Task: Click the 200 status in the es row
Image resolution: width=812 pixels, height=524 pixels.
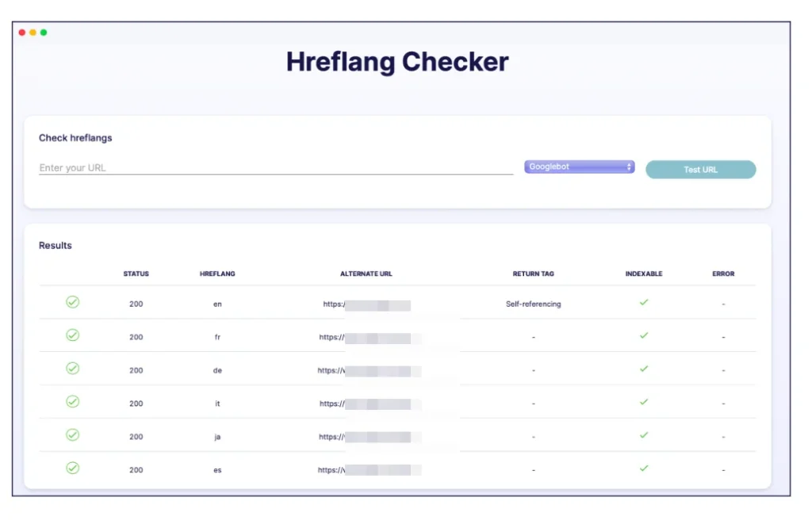Action: point(136,469)
